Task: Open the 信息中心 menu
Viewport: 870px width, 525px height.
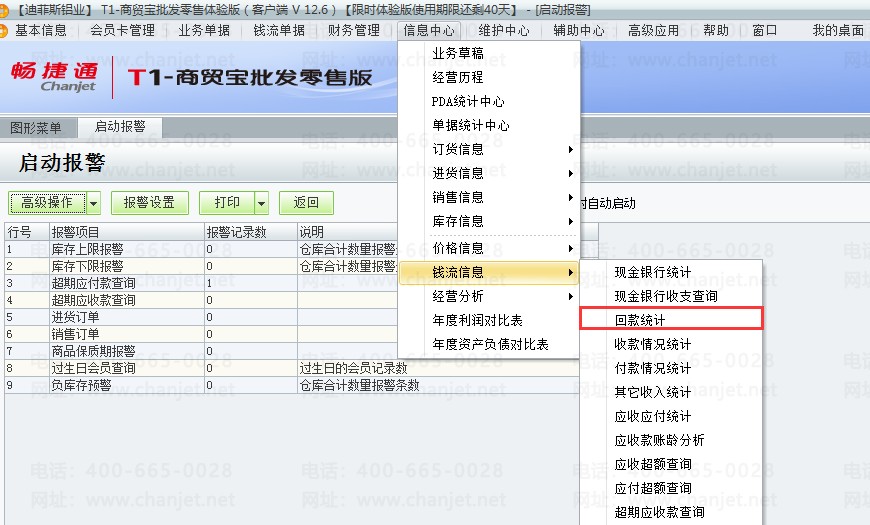Action: click(429, 31)
